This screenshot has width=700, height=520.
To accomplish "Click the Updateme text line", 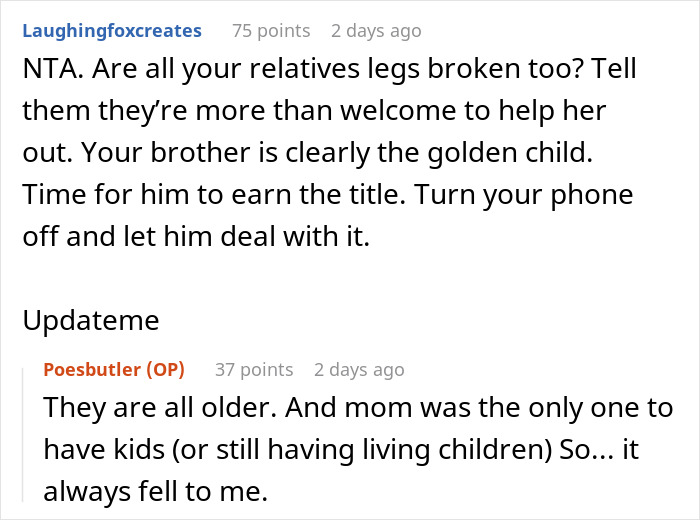I will (91, 320).
